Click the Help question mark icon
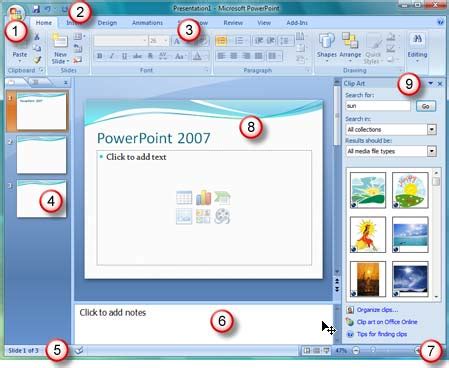 coord(440,22)
